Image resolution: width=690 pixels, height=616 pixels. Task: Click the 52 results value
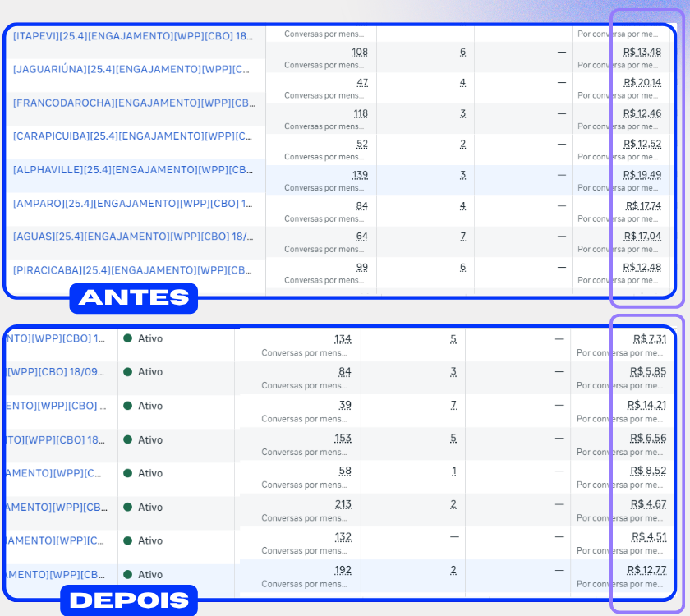362,144
